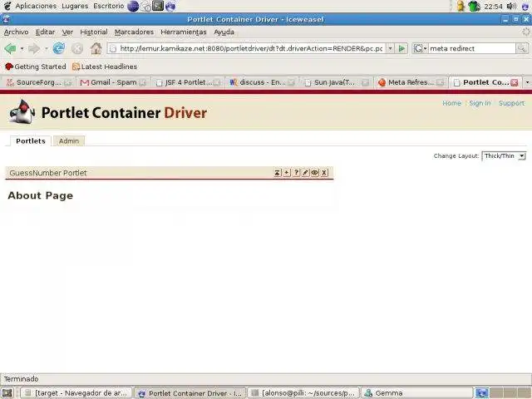Switch to the Gemma taskbar window
The image size is (532, 399).
coord(416,393)
